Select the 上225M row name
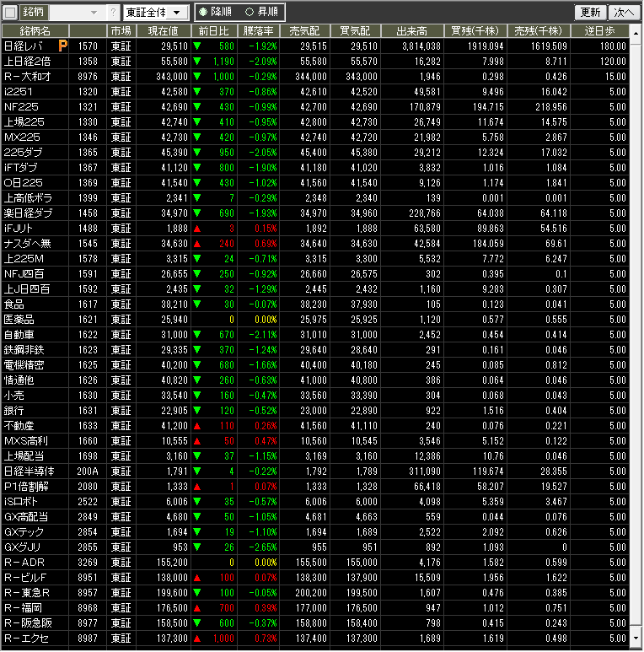The image size is (644, 652). point(24,259)
